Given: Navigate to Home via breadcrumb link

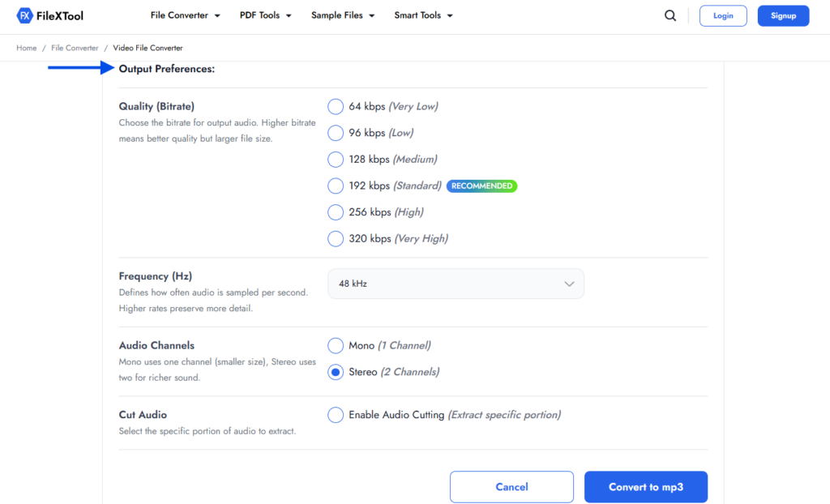Looking at the screenshot, I should coord(26,48).
